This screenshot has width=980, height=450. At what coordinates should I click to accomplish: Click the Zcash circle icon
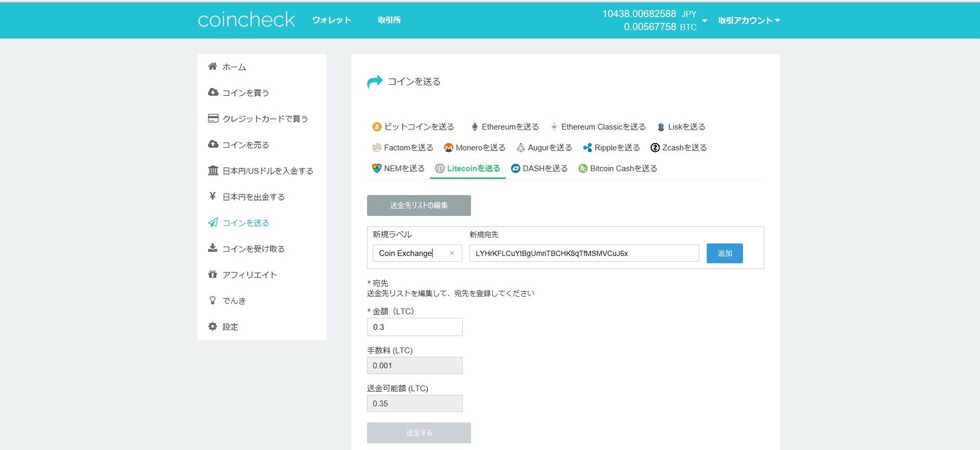point(655,147)
